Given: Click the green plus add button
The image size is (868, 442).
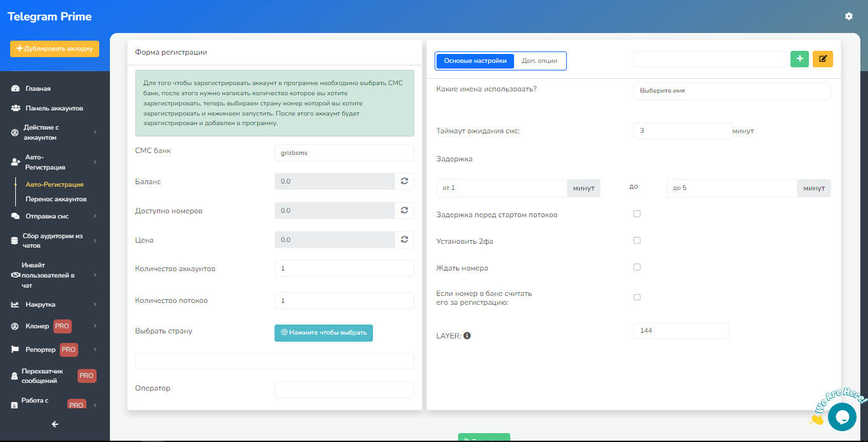Looking at the screenshot, I should (799, 59).
